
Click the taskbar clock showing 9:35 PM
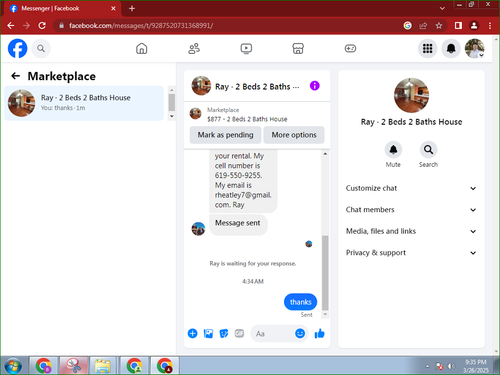tap(476, 366)
